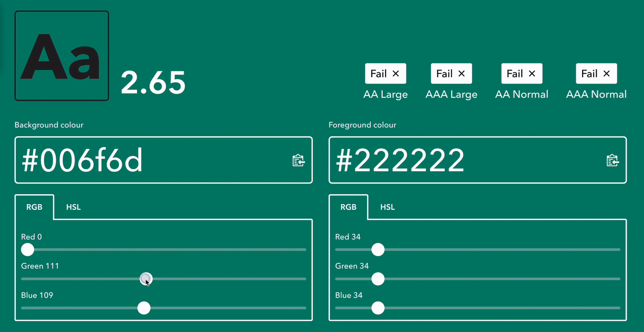Select the RGB tab under background colour
Viewport: 644px width, 332px height.
(x=34, y=207)
